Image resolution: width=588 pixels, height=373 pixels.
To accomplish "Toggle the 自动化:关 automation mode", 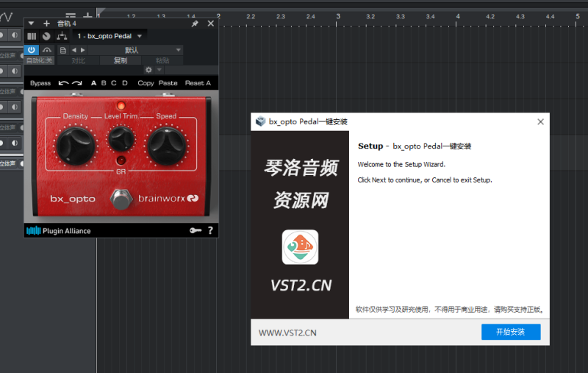I will pos(39,60).
